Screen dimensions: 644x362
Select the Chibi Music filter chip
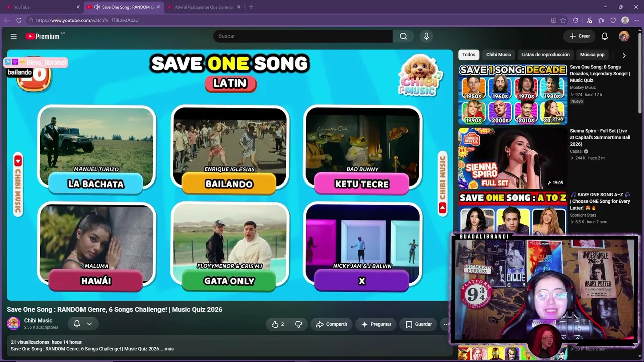click(498, 55)
